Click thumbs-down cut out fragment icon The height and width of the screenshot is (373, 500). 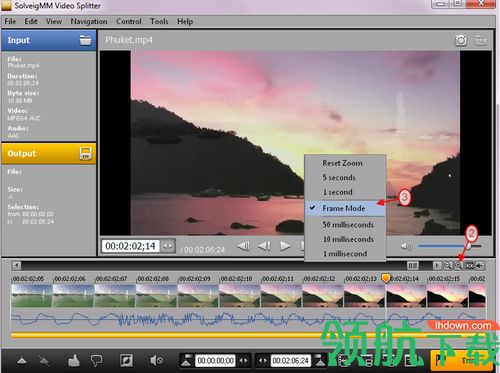[x=97, y=360]
